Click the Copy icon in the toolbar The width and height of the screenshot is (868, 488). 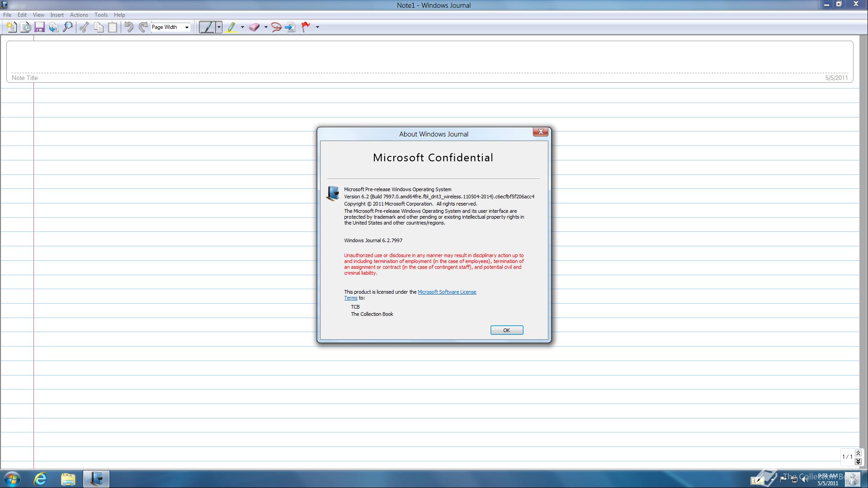click(x=99, y=27)
